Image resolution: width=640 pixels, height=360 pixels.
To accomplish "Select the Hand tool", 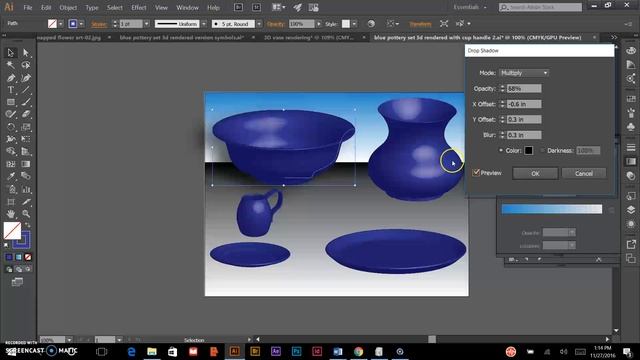I will tap(11, 214).
